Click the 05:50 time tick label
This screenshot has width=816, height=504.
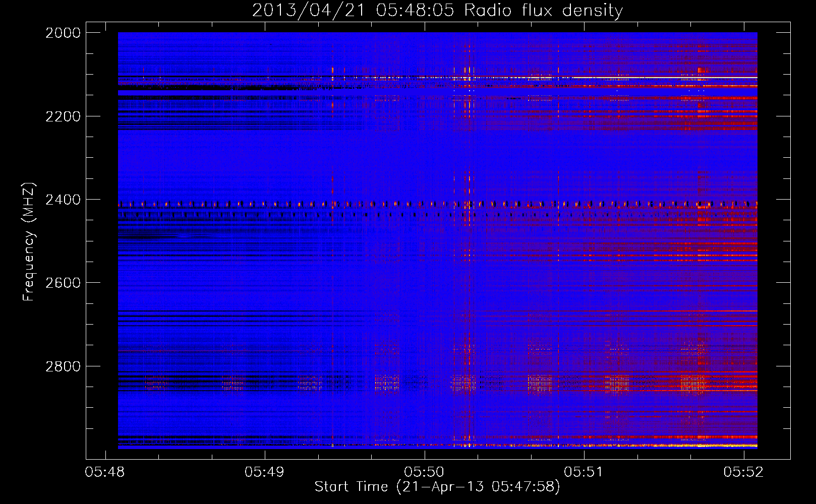click(x=424, y=472)
